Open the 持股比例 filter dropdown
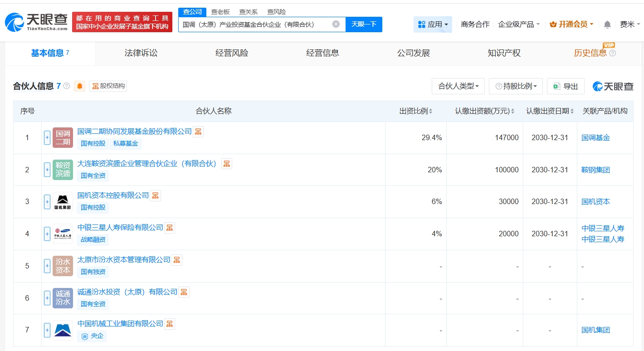 coord(516,86)
